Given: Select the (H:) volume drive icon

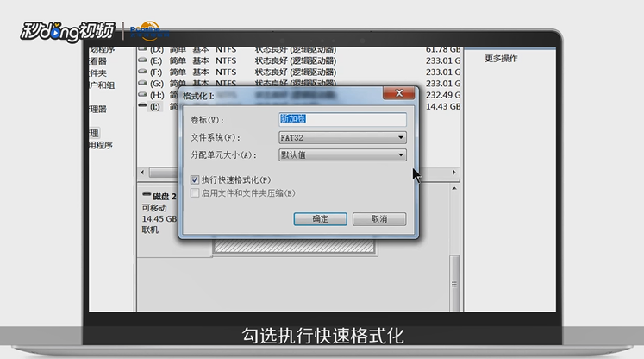Looking at the screenshot, I should coord(142,95).
